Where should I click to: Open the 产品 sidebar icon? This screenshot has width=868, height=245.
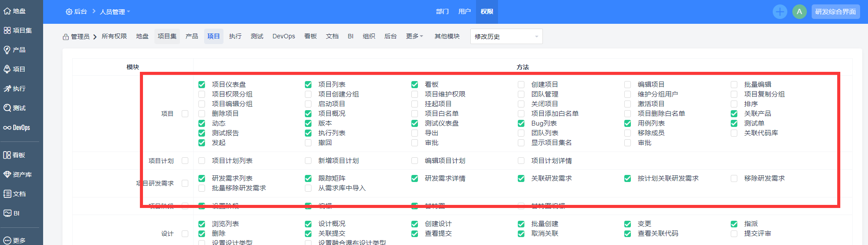point(7,50)
